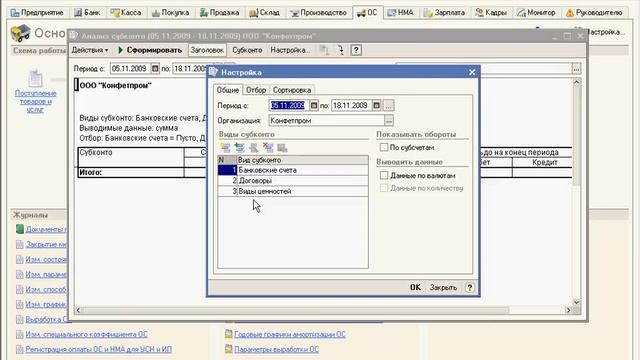Viewport: 640px width, 360px height.
Task: Select the Виды ценностей row
Action: [293, 191]
